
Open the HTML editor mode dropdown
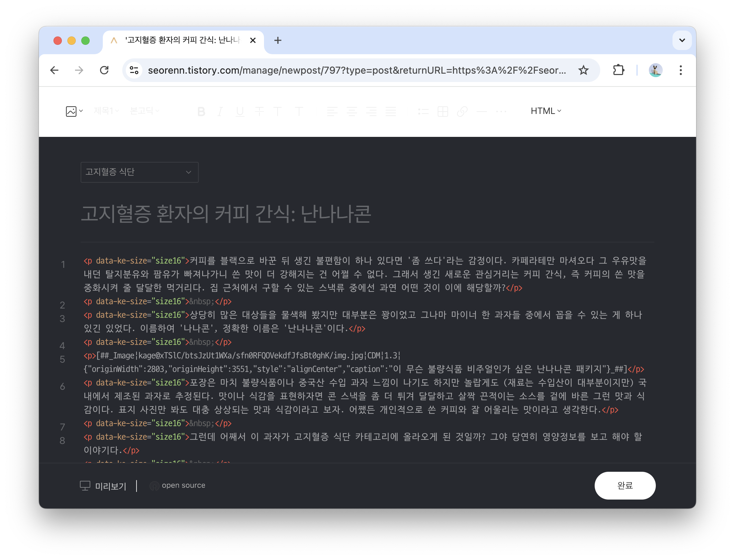coord(546,111)
